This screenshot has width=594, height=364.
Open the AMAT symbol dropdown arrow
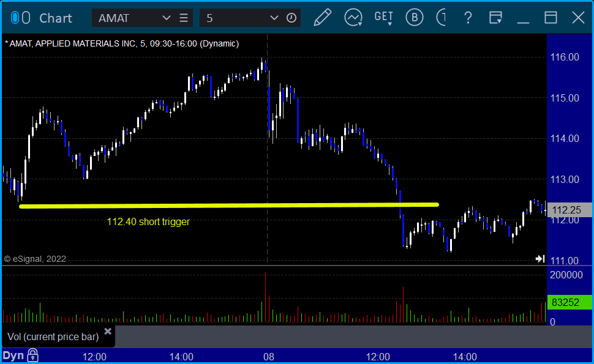(166, 18)
